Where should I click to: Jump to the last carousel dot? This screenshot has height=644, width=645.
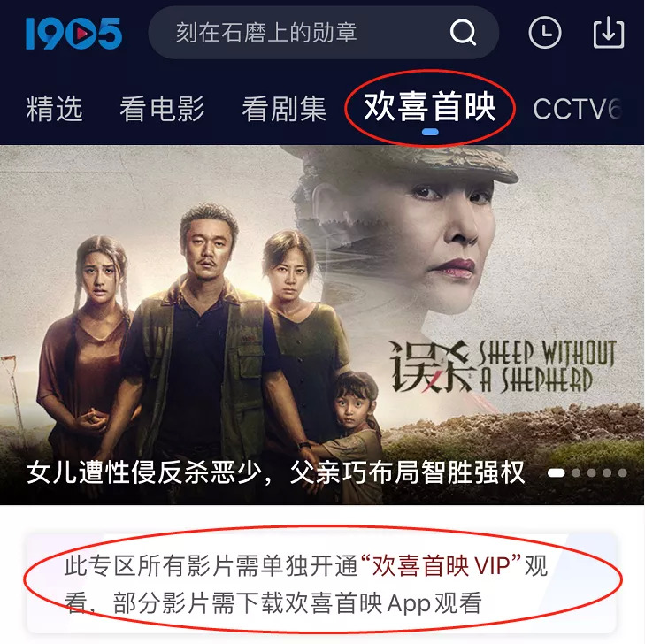click(622, 473)
